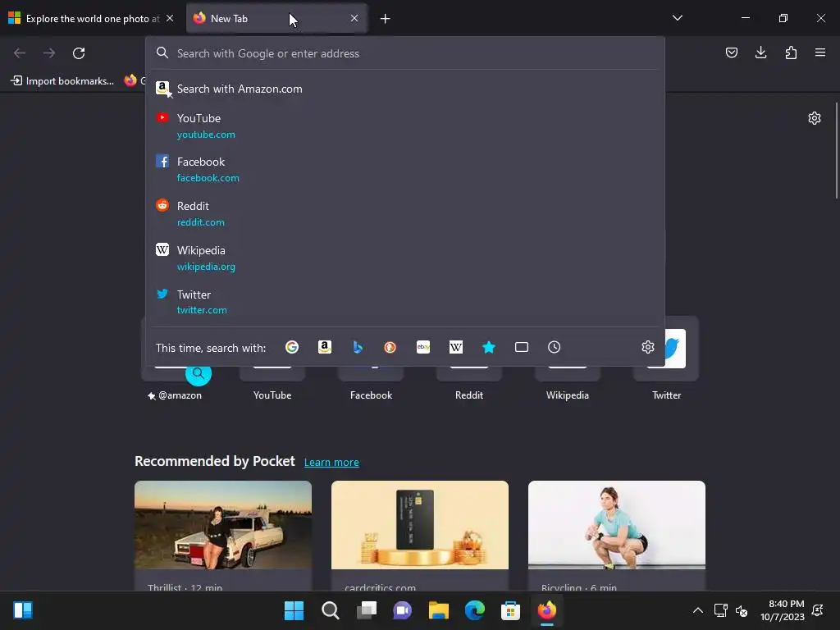
Task: Choose Search with Amazon.com suggestion
Action: pyautogui.click(x=405, y=89)
